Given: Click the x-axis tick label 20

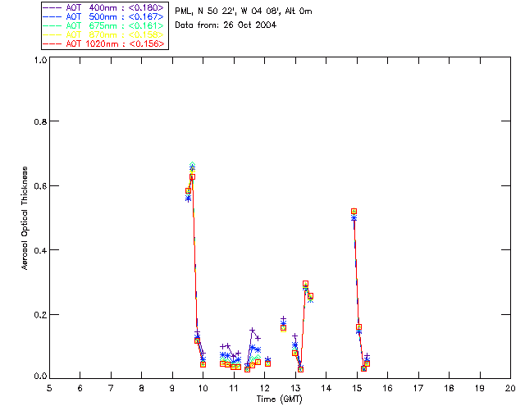Looking at the screenshot, I should coord(510,387).
